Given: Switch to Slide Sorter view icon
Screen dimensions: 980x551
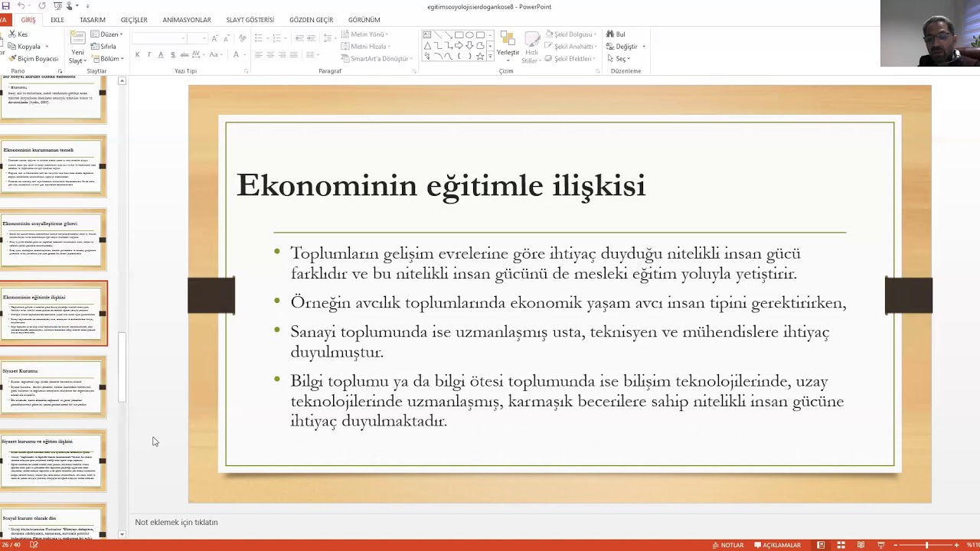Looking at the screenshot, I should [841, 545].
